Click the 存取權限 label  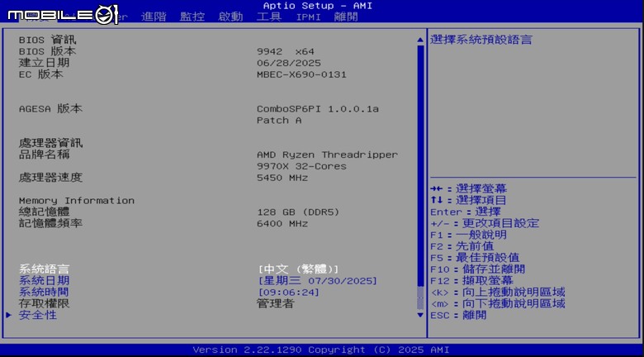(44, 304)
